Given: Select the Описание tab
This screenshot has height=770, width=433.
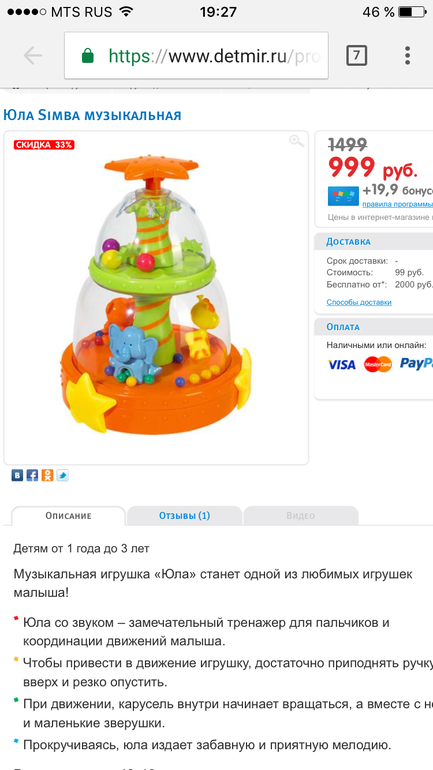Looking at the screenshot, I should point(68,516).
